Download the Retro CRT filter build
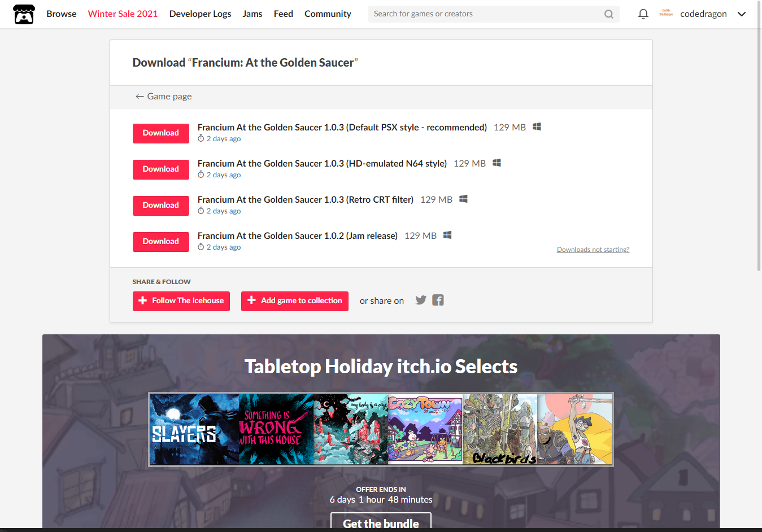 161,206
